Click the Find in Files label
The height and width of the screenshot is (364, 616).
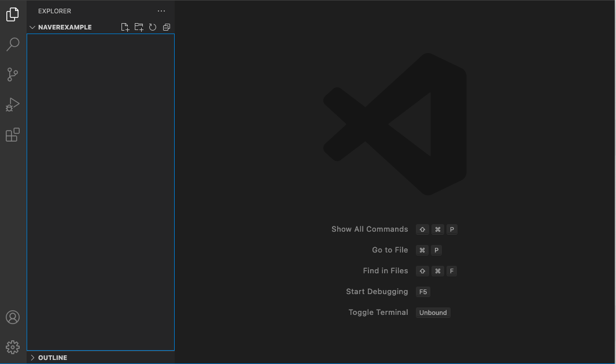(385, 270)
